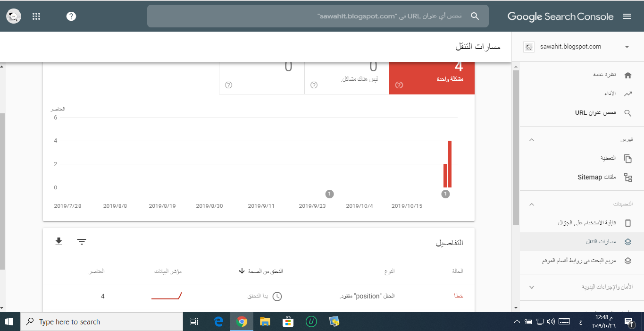Open the Windows Start menu
This screenshot has width=644, height=331.
(x=10, y=322)
